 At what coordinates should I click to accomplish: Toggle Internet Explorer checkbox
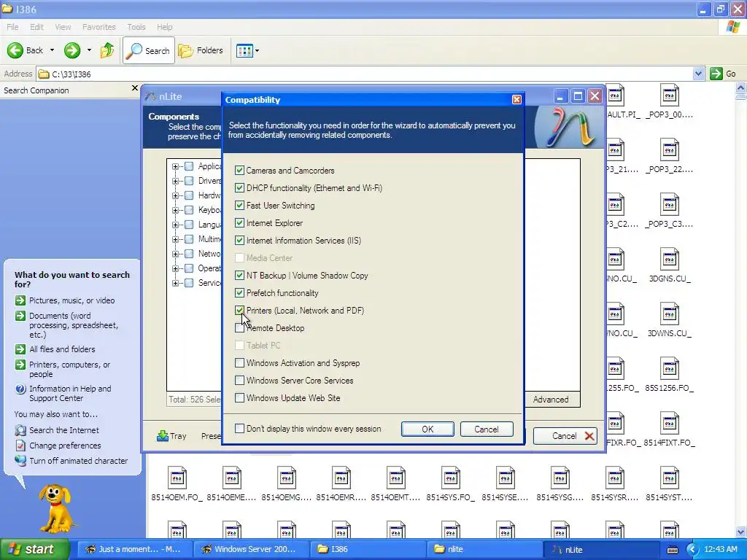239,223
